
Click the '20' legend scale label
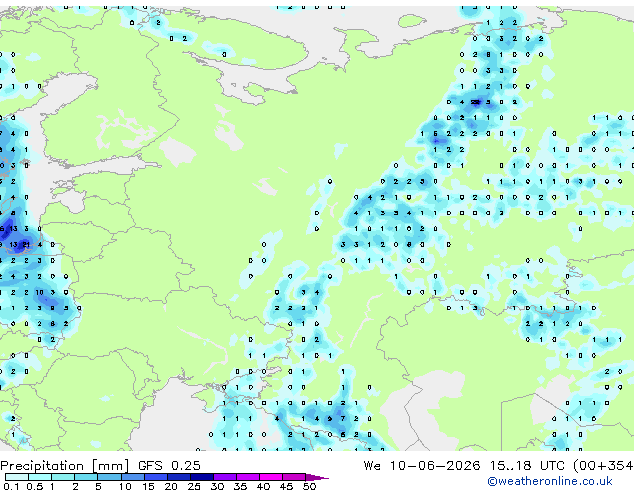(171, 486)
